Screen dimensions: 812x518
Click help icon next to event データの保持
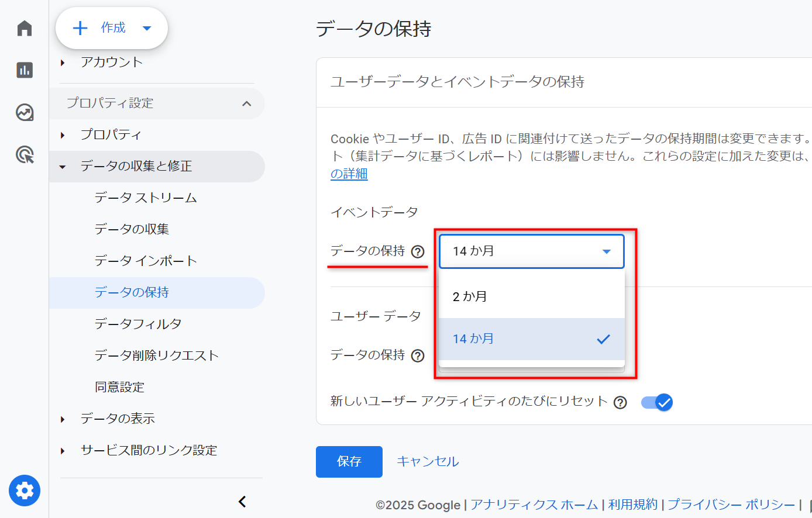click(418, 252)
